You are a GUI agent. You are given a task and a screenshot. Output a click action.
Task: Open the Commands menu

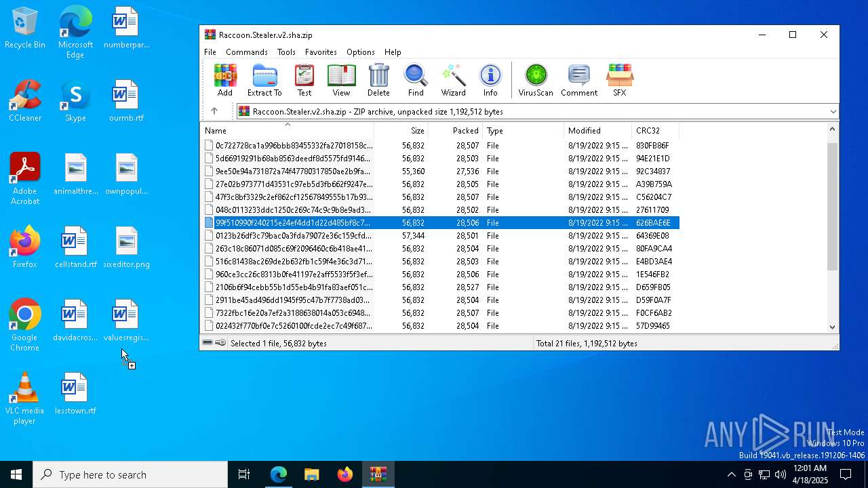(x=247, y=52)
